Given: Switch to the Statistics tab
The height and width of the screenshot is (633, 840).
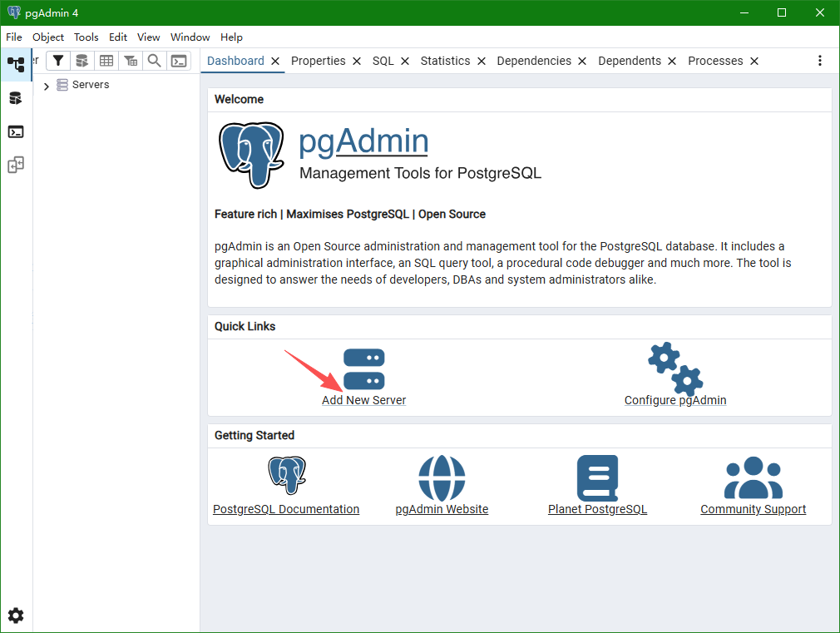Looking at the screenshot, I should (445, 61).
